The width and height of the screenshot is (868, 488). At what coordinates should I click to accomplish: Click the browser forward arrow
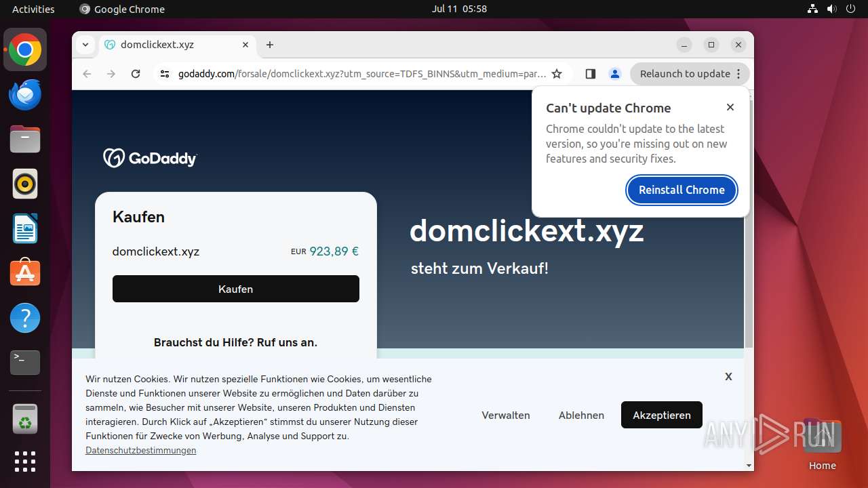[x=111, y=74]
